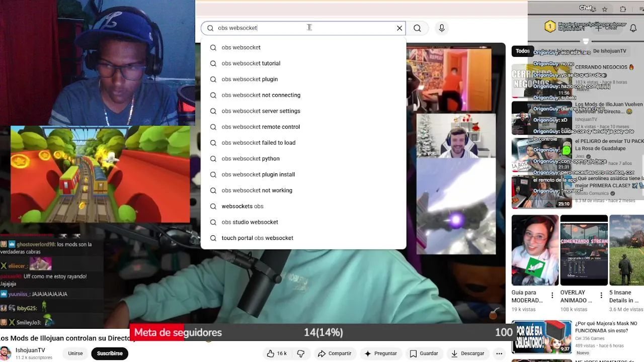644x362 pixels.
Task: Like the video with thumbs up
Action: 277,353
